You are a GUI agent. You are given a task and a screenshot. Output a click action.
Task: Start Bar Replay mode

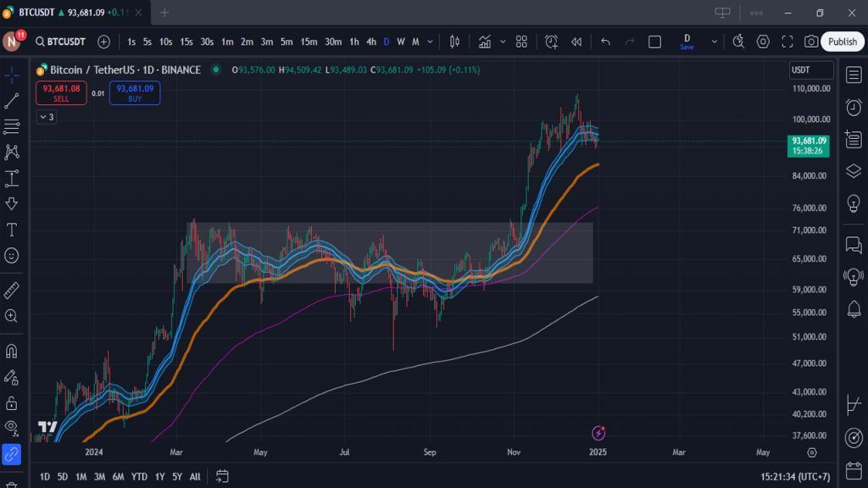577,41
